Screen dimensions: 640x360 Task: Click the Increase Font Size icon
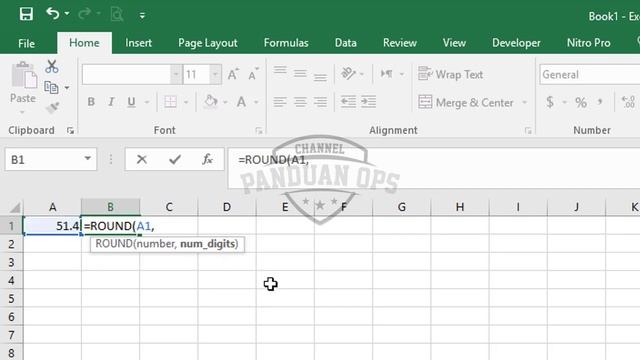click(x=233, y=74)
